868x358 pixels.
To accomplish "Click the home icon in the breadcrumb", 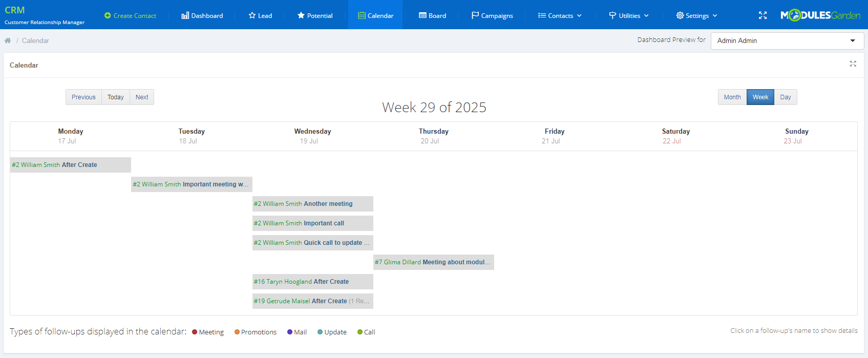I will coord(8,40).
